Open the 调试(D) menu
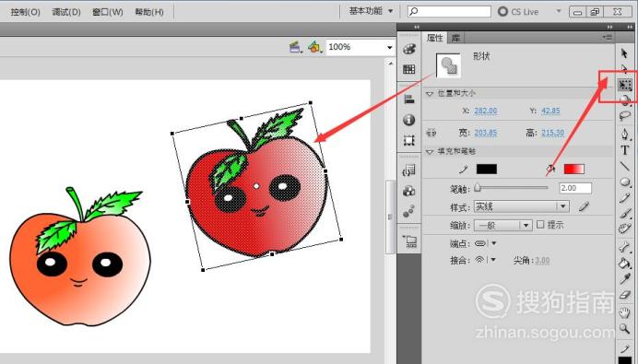 [66, 12]
